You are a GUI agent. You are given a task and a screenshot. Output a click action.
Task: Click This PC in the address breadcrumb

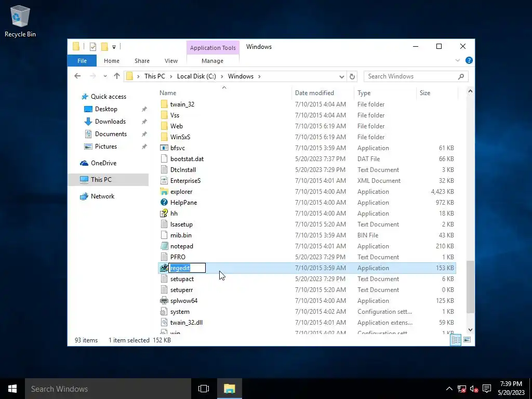click(x=155, y=76)
